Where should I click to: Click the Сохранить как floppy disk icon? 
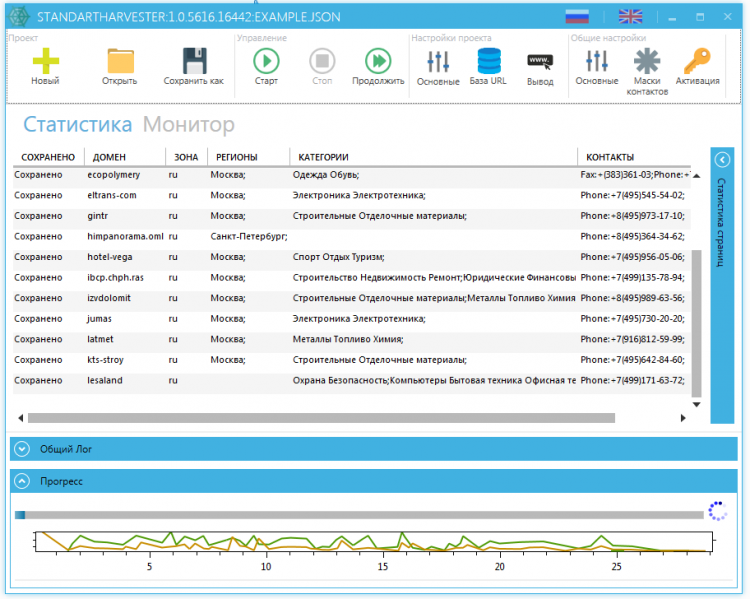[x=194, y=61]
